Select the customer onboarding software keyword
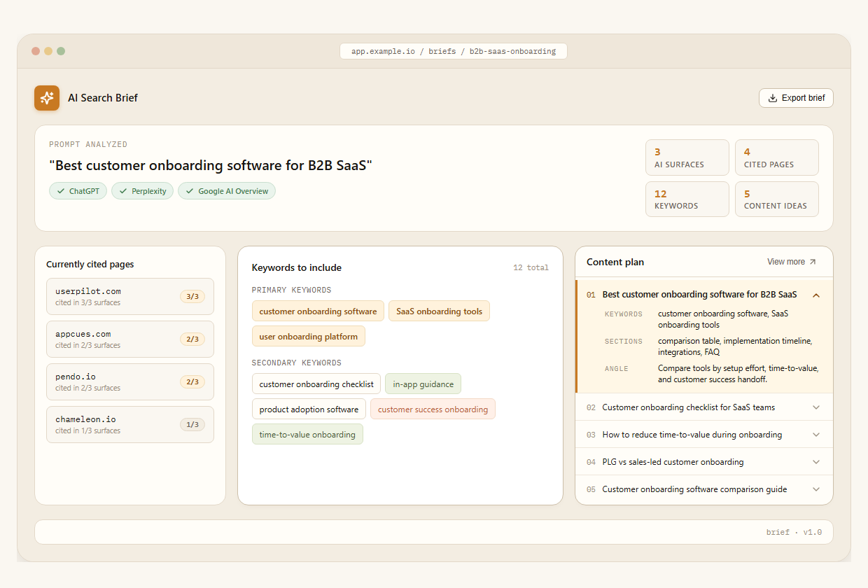Image resolution: width=868 pixels, height=588 pixels. 318,311
